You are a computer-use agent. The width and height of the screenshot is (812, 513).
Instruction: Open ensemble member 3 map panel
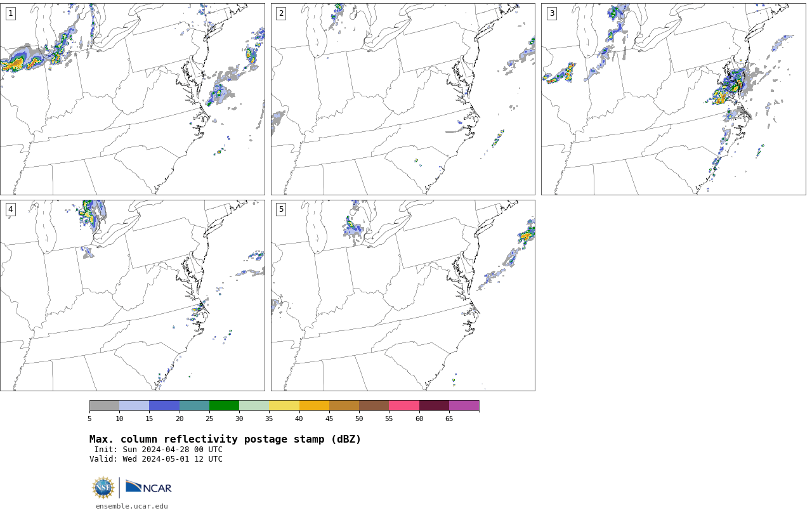tap(673, 99)
